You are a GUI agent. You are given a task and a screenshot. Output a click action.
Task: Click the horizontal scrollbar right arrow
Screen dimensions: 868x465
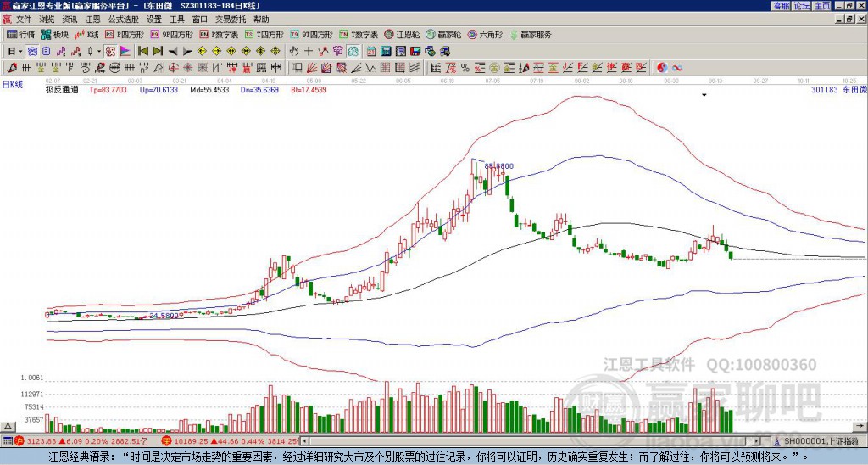tap(757, 441)
